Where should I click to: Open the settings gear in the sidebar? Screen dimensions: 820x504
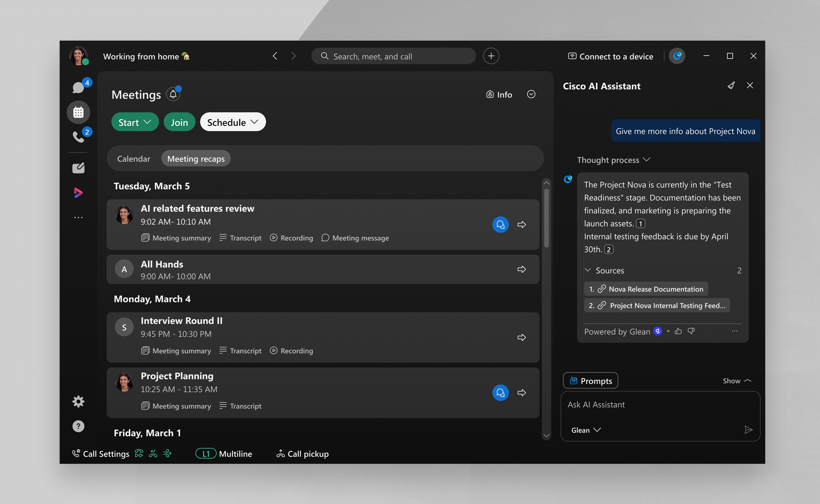pyautogui.click(x=78, y=402)
